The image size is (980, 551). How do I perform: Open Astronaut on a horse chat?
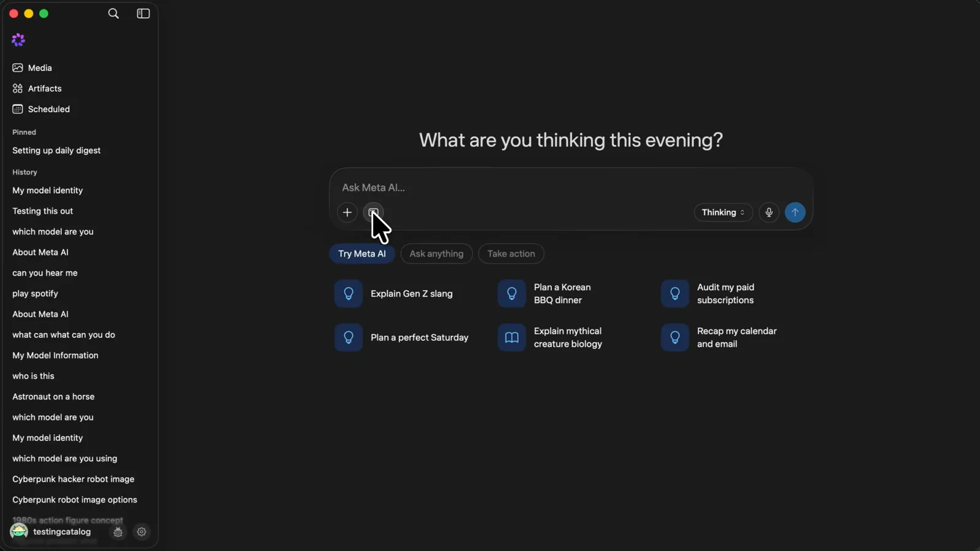pos(53,397)
